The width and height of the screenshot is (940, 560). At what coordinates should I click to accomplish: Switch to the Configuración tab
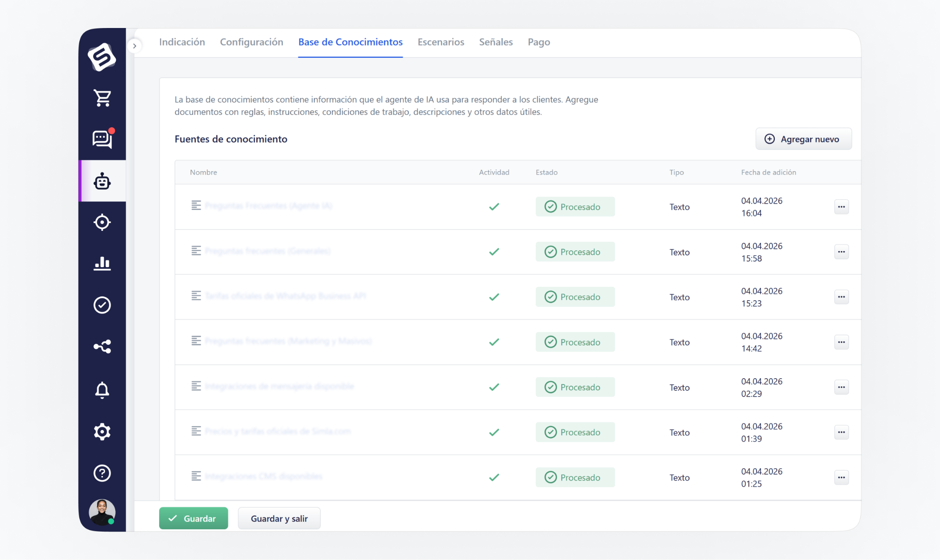(x=252, y=42)
